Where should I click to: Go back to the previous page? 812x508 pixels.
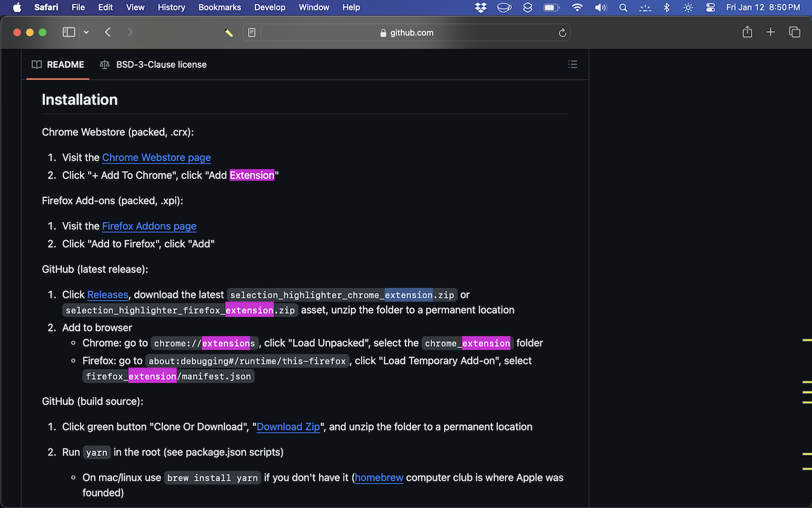[108, 32]
